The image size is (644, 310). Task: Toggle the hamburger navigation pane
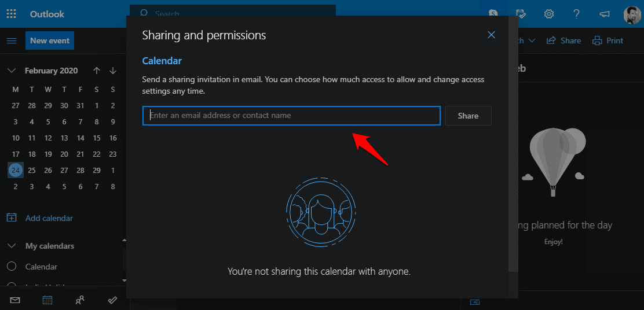12,40
